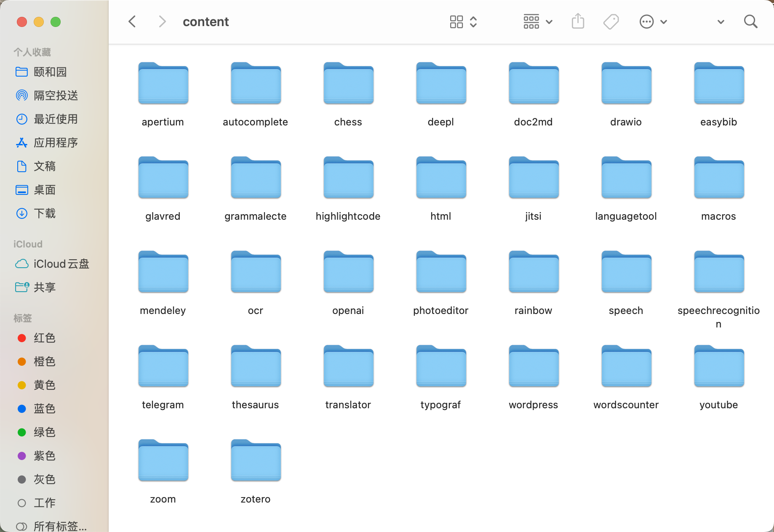This screenshot has height=532, width=774.
Task: Select the wordpress folder
Action: 534,366
